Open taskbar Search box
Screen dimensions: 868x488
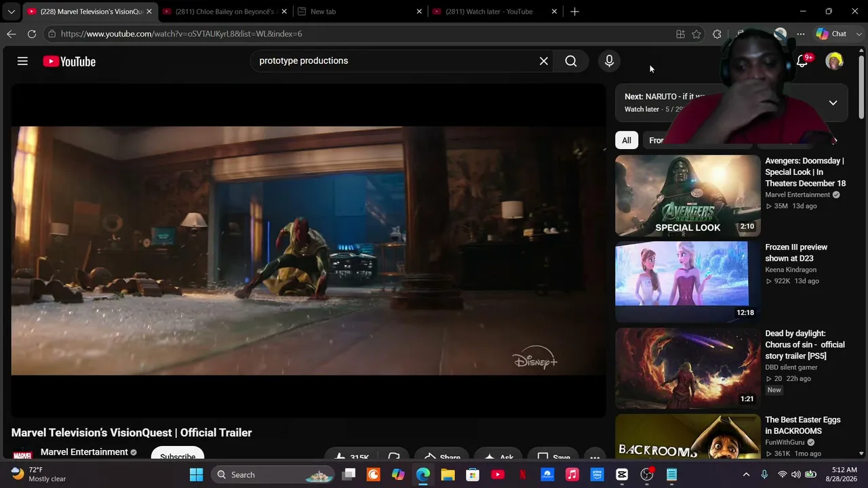(272, 474)
